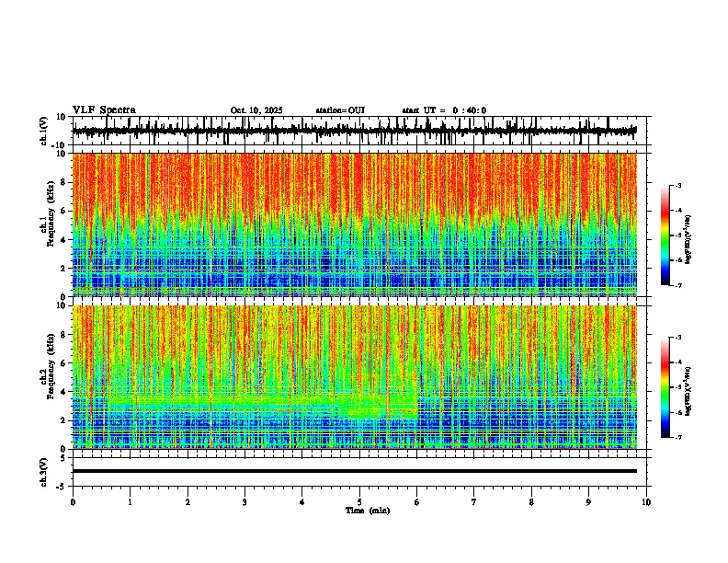Click the "-7" label on ch.2 color bar

pos(678,438)
